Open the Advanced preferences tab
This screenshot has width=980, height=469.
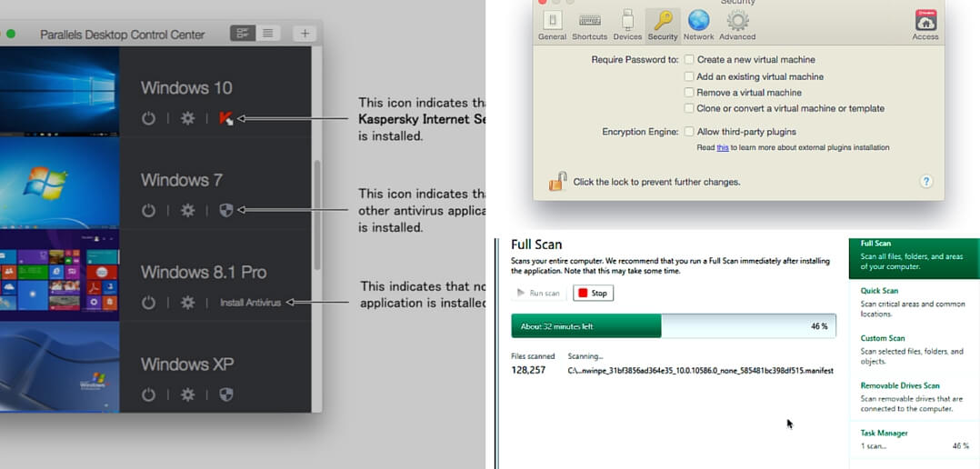737,25
